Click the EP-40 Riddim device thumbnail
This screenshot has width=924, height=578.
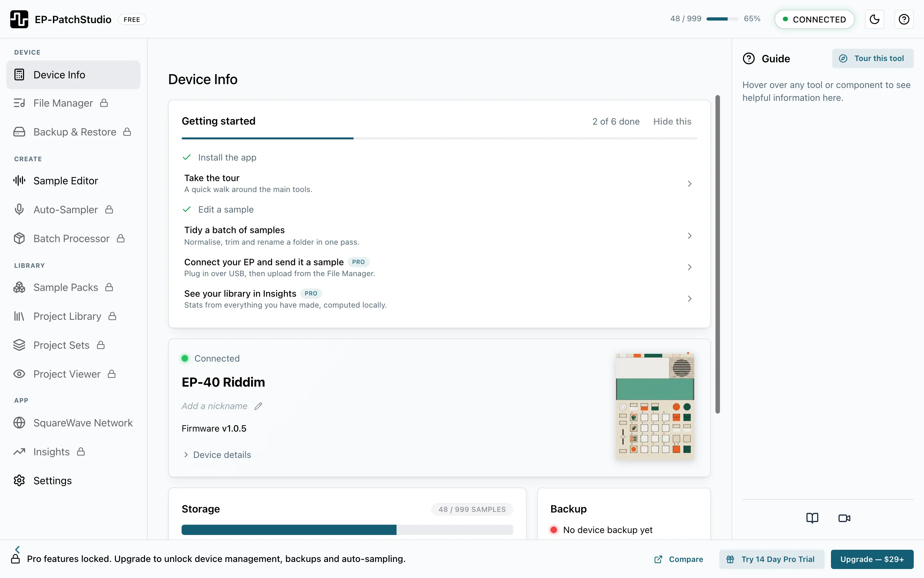coord(655,406)
